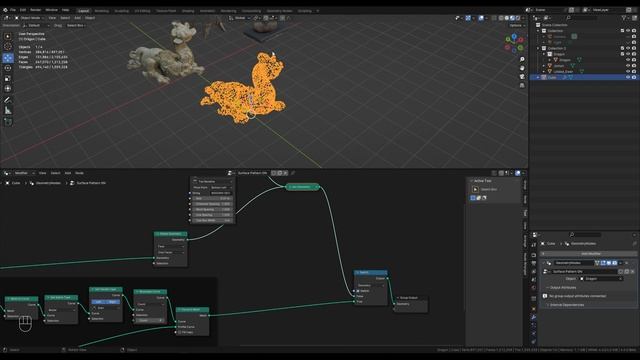640x360 pixels.
Task: Pick the Rotate tool in the viewport toolbar
Action: [8, 68]
